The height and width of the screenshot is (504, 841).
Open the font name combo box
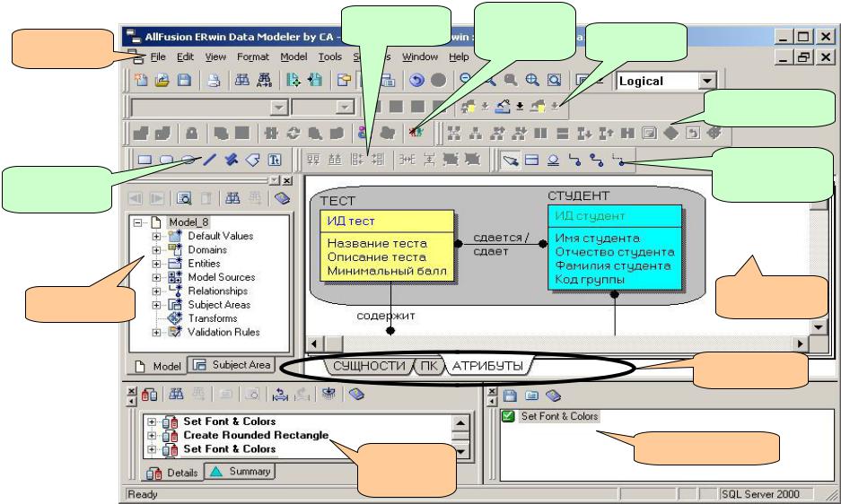point(210,108)
